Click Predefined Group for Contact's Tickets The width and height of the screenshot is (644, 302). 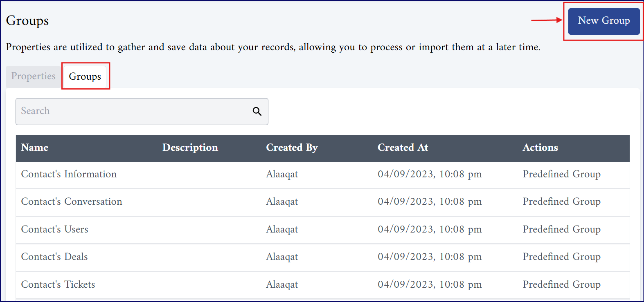click(x=562, y=285)
